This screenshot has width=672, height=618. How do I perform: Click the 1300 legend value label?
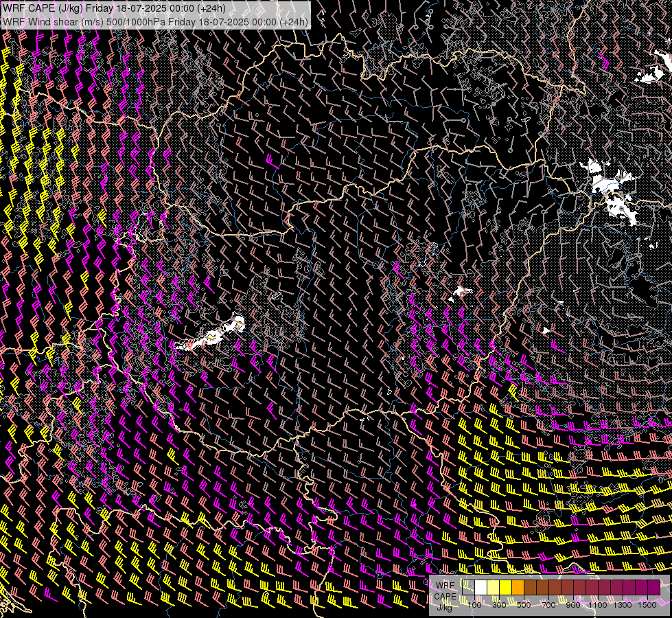pos(623,605)
